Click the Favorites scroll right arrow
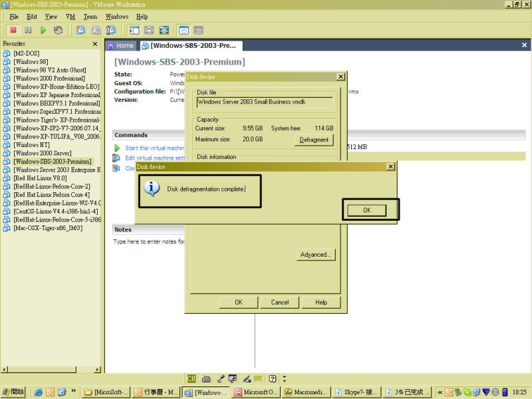This screenshot has width=532, height=399. [x=97, y=369]
